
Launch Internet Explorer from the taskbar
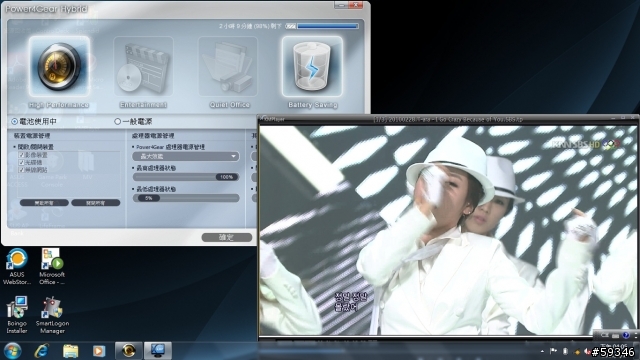[41, 351]
